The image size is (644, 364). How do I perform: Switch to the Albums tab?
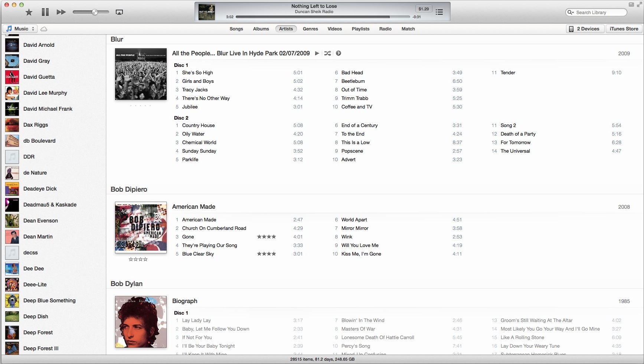click(x=261, y=29)
